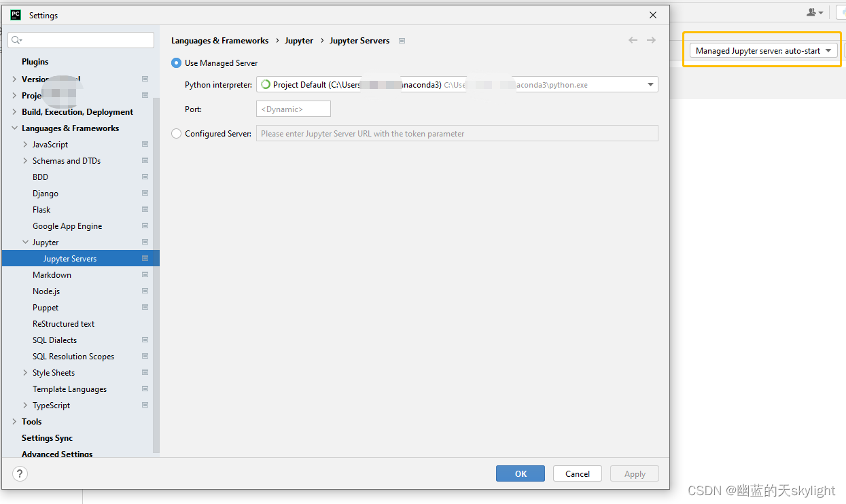
Task: Click project icon on Google App Engine row
Action: [145, 226]
